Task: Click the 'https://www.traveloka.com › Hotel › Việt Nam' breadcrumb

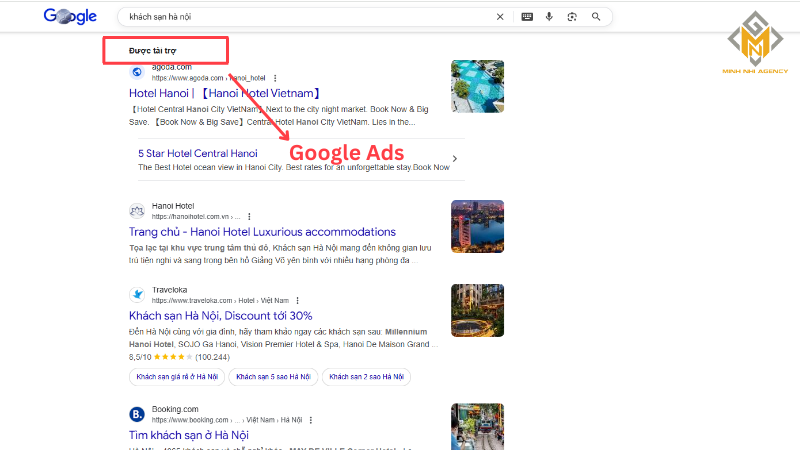Action: pyautogui.click(x=220, y=301)
